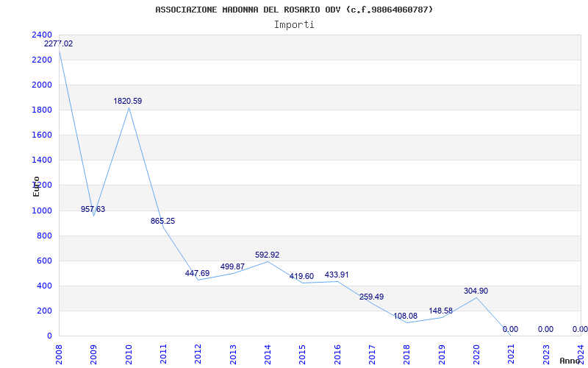Click the 865.25 data label
588x368 pixels.
[162, 222]
